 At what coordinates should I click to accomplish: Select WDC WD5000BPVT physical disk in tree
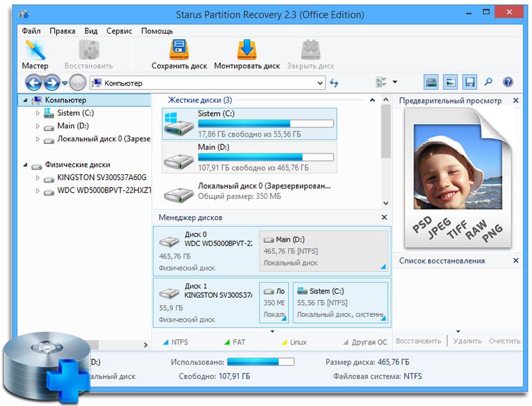104,191
